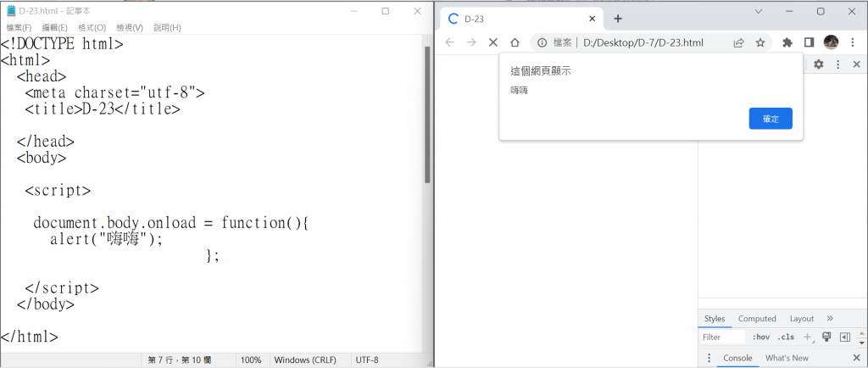The image size is (868, 368).
Task: Minimize the Chrome window
Action: (789, 11)
